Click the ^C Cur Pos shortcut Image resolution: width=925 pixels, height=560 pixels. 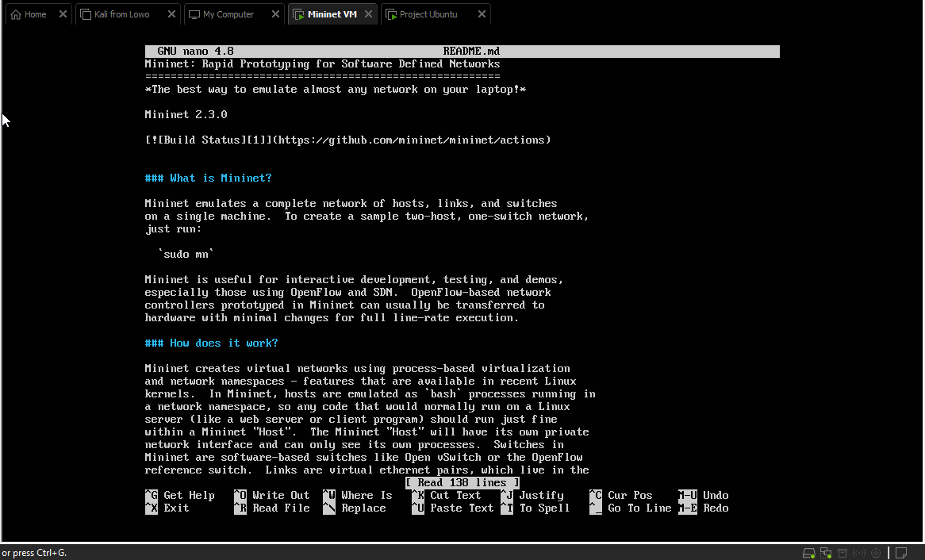click(621, 495)
